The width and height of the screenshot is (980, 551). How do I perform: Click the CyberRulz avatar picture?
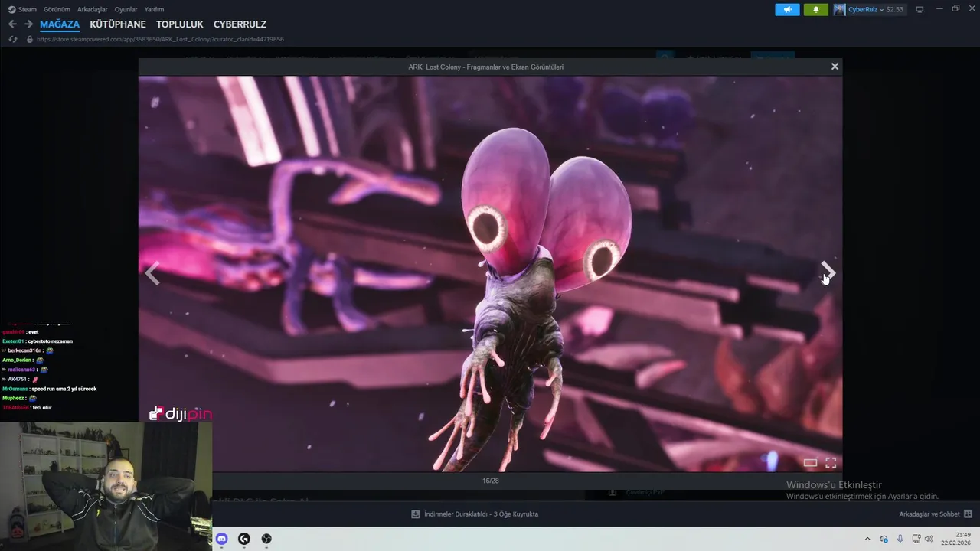[839, 9]
